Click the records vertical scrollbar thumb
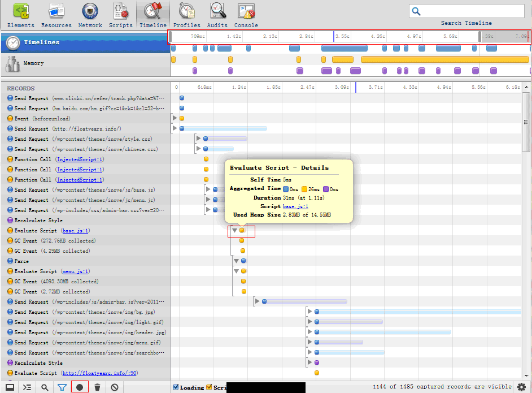 click(x=526, y=122)
